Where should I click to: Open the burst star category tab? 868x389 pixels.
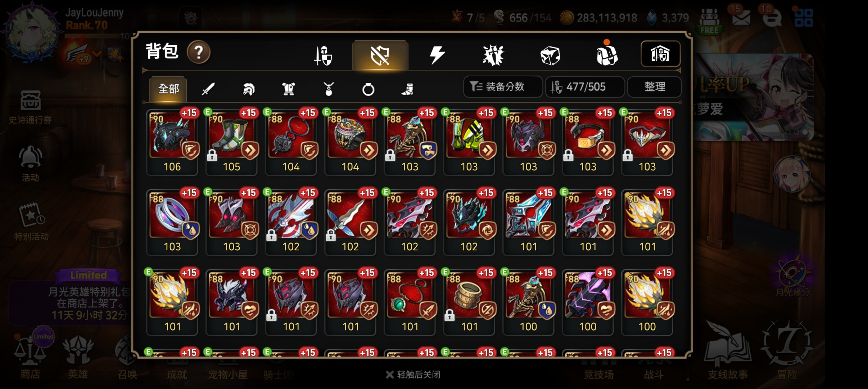(493, 55)
